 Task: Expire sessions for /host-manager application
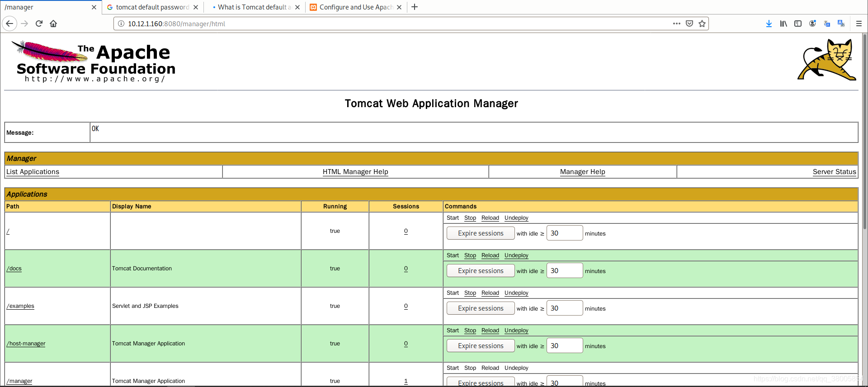tap(481, 346)
